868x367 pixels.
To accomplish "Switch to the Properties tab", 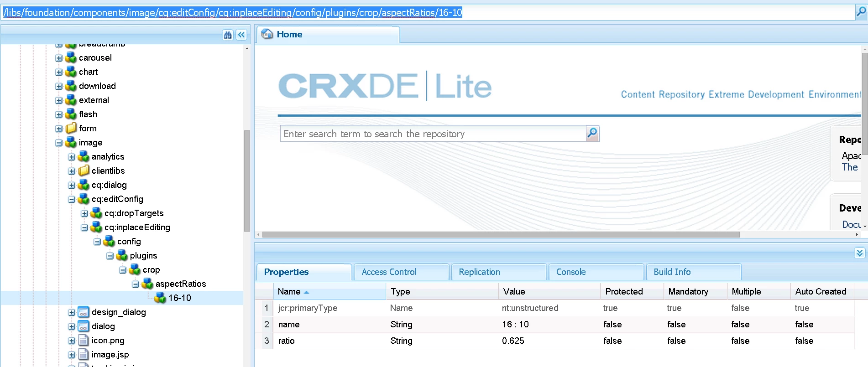I will [304, 272].
